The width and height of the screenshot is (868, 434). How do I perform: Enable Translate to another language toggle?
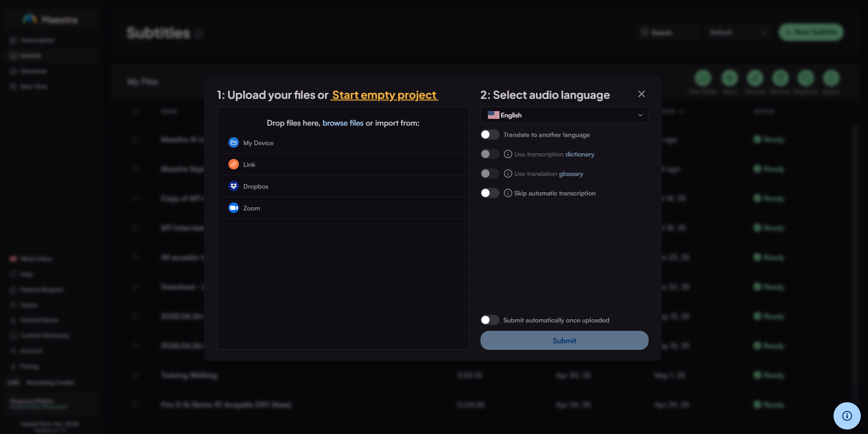pyautogui.click(x=490, y=135)
